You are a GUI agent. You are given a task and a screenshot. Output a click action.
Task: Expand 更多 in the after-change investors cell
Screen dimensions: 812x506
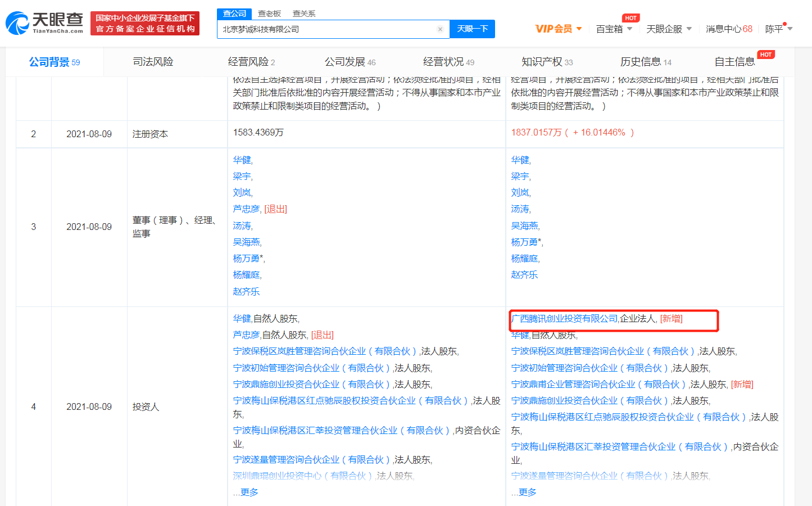527,493
